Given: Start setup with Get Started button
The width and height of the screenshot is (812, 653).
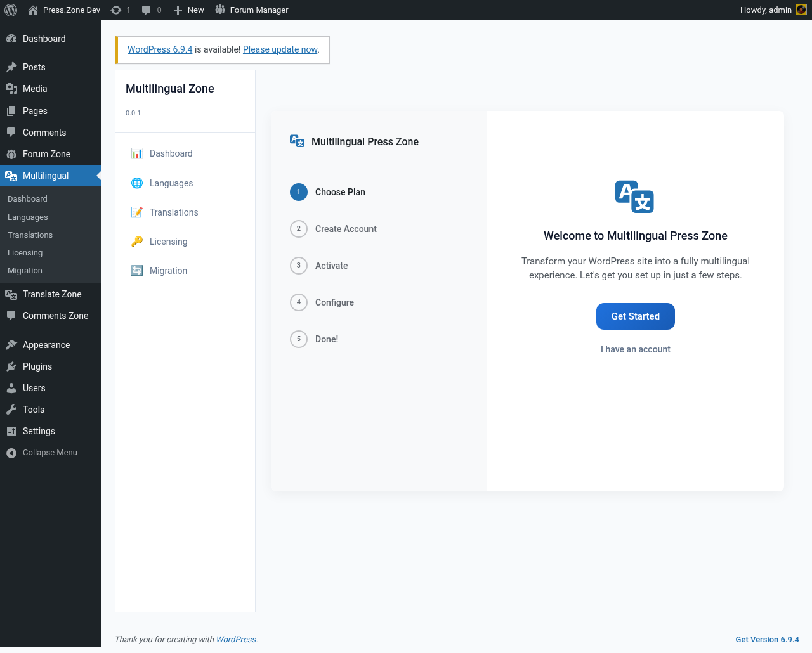Looking at the screenshot, I should coord(636,316).
